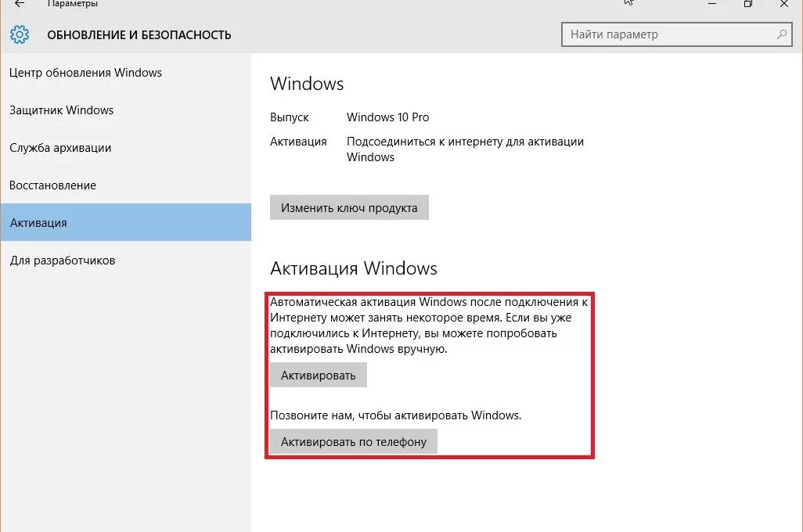Click the Windows 10 Pro edition text
The width and height of the screenshot is (803, 532).
pyautogui.click(x=387, y=117)
